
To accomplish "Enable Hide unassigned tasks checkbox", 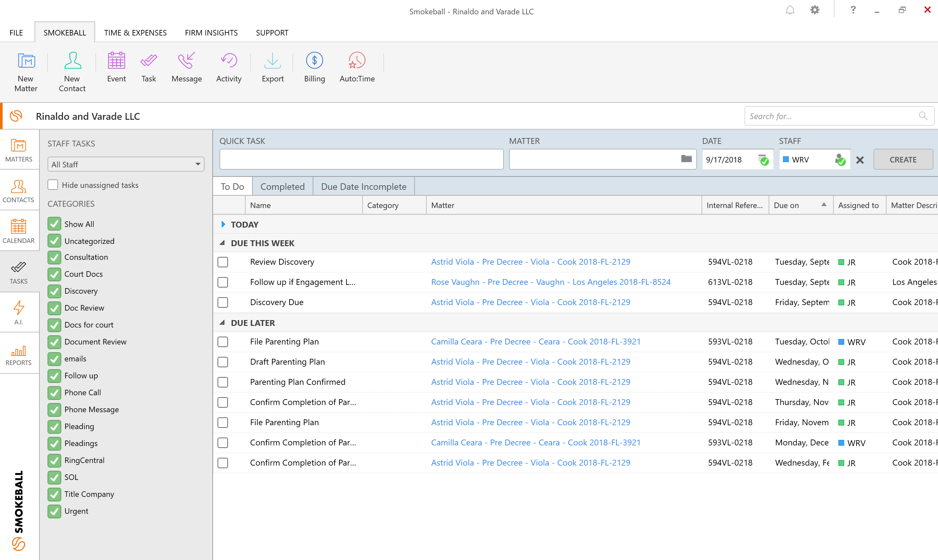I will [53, 185].
